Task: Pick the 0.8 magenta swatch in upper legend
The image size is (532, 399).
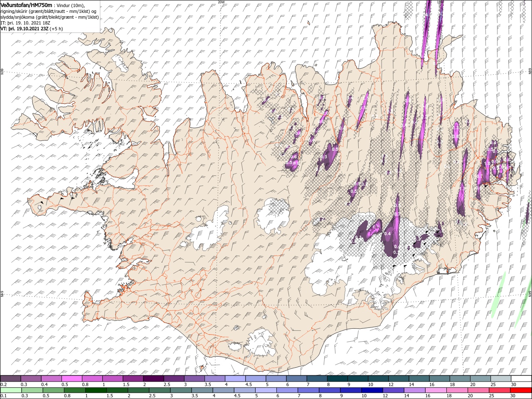Action: [92, 379]
